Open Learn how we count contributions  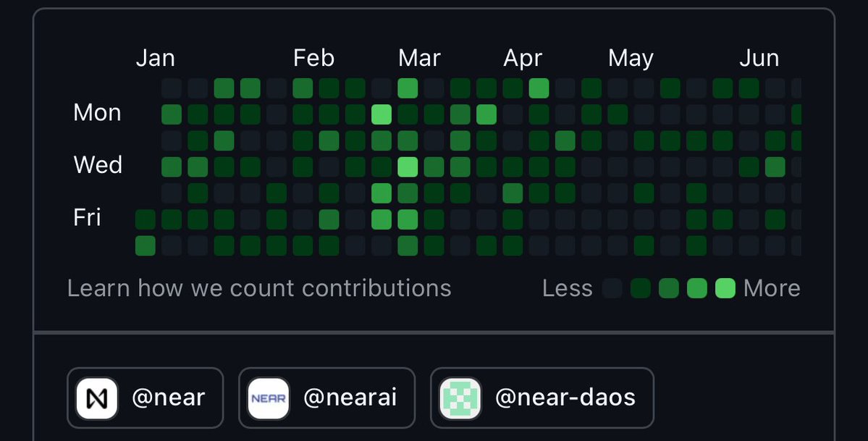tap(259, 288)
